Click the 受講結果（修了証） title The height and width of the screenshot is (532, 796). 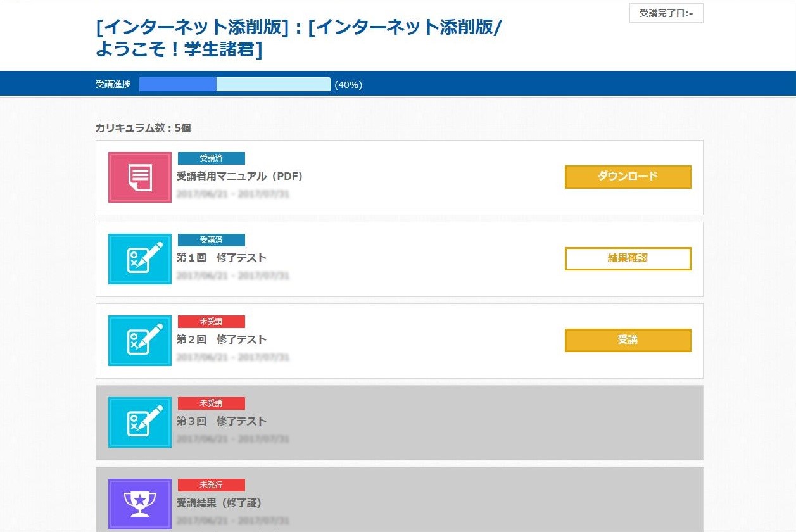click(219, 503)
